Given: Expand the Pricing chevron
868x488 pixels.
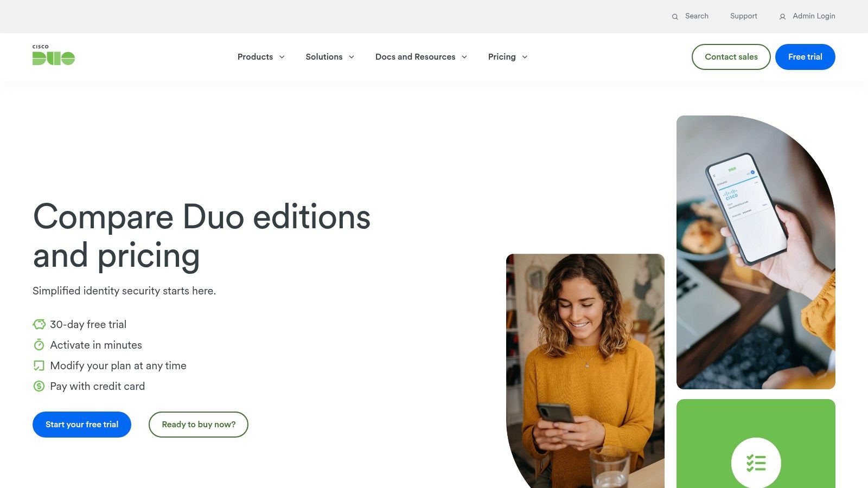Looking at the screenshot, I should (x=525, y=57).
